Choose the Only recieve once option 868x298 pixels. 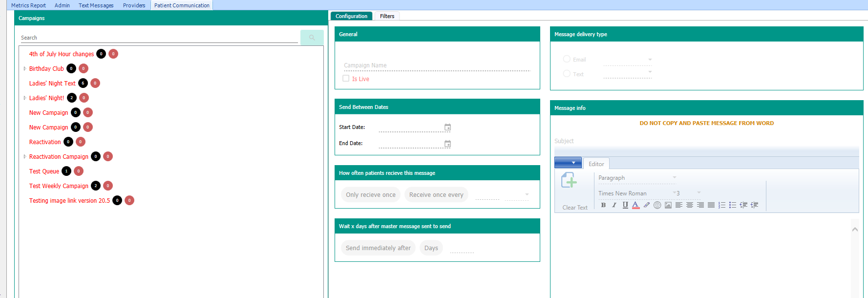[x=371, y=194]
